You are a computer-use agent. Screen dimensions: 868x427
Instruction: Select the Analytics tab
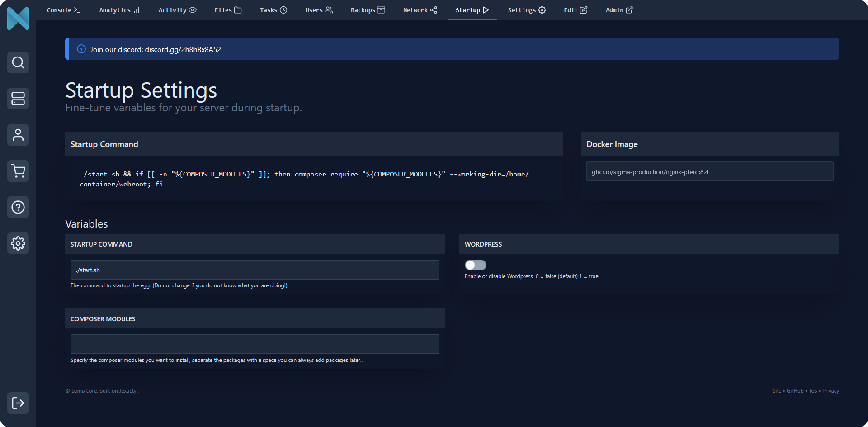[119, 10]
